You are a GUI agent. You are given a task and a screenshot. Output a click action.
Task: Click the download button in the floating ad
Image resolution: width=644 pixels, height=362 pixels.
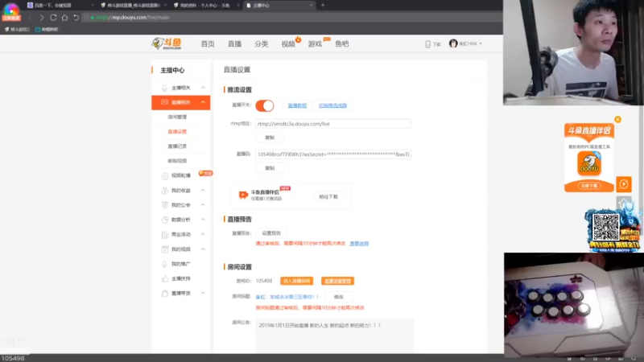point(589,186)
